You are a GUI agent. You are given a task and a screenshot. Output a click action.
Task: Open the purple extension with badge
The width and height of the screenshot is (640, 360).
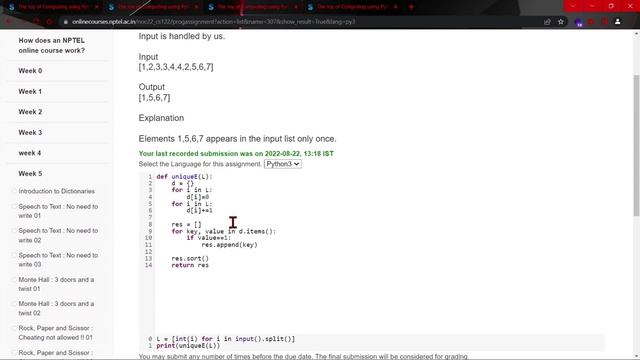click(578, 22)
